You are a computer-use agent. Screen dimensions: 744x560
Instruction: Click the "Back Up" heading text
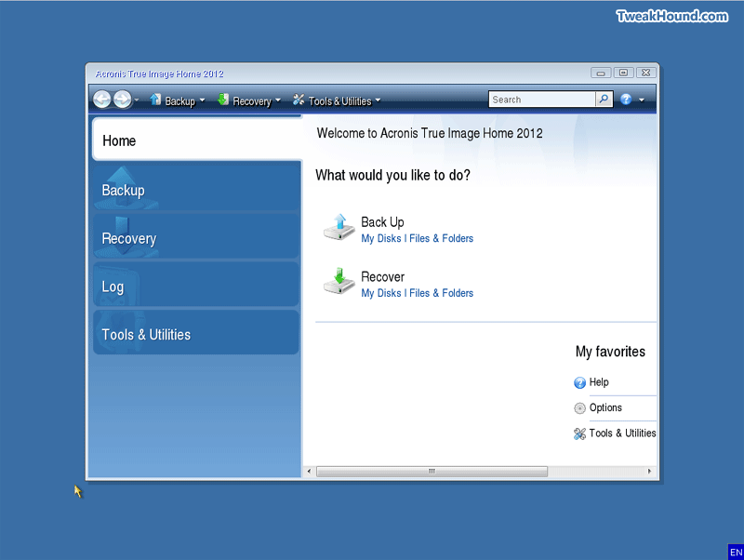pyautogui.click(x=382, y=222)
